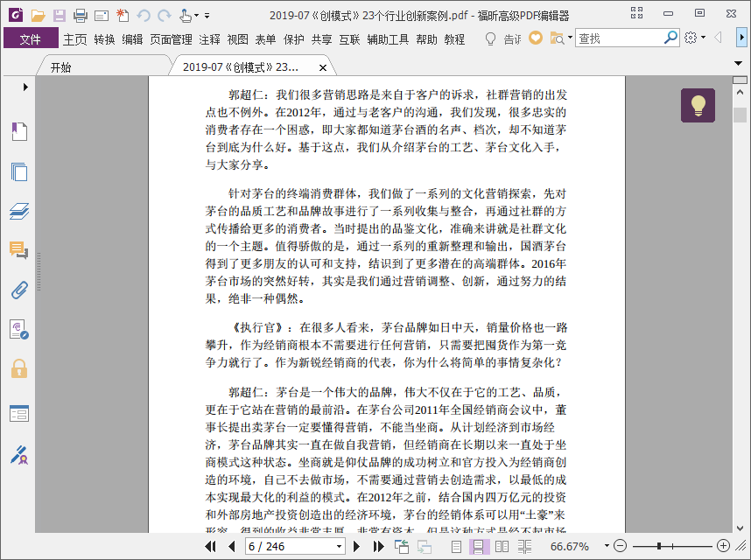The height and width of the screenshot is (560, 751).
Task: Expand the left navigation panel arrow
Action: 25,87
